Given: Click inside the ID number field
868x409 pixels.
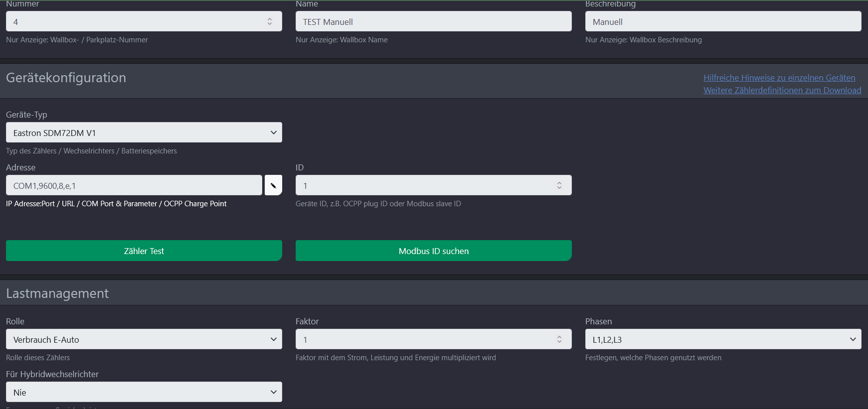Looking at the screenshot, I should click(424, 185).
